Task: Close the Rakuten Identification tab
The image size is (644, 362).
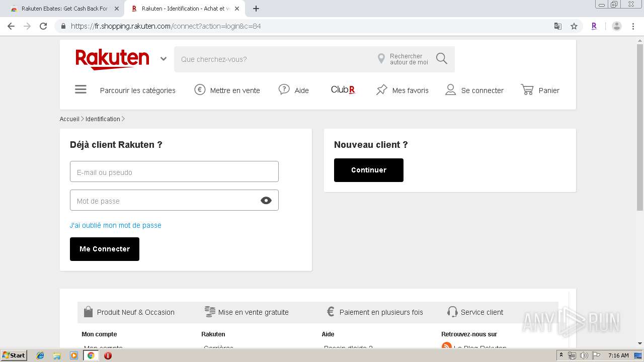Action: 237,9
